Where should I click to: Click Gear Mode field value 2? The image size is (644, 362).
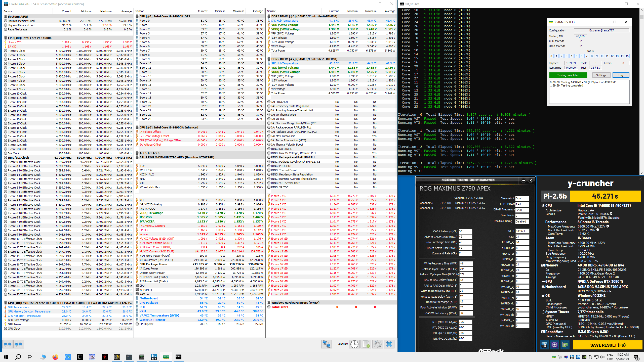(522, 216)
